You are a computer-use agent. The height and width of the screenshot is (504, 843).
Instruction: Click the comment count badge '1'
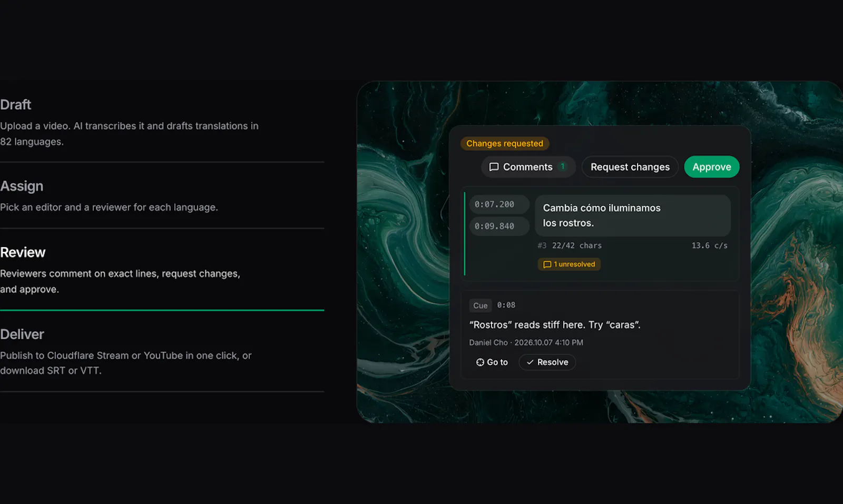click(x=563, y=166)
